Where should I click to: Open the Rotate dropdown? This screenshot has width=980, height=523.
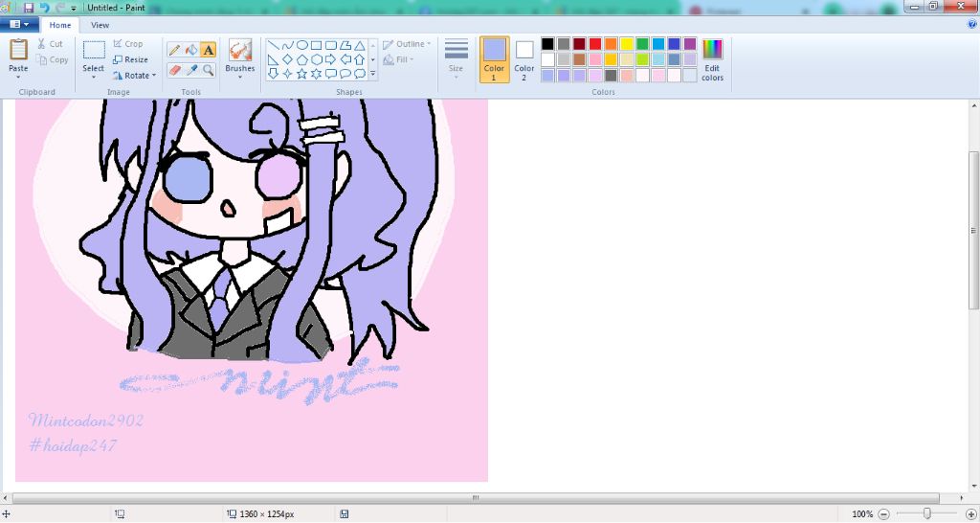click(x=134, y=75)
